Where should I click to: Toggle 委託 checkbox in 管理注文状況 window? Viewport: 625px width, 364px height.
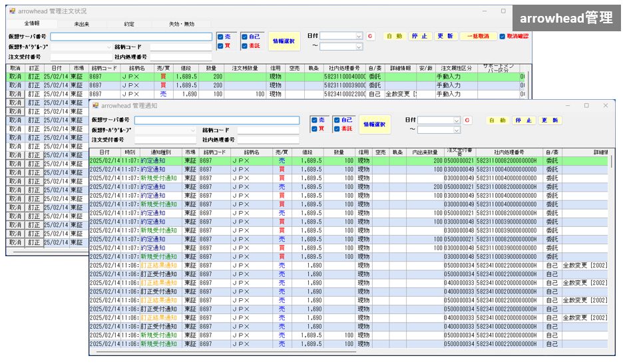pos(244,46)
